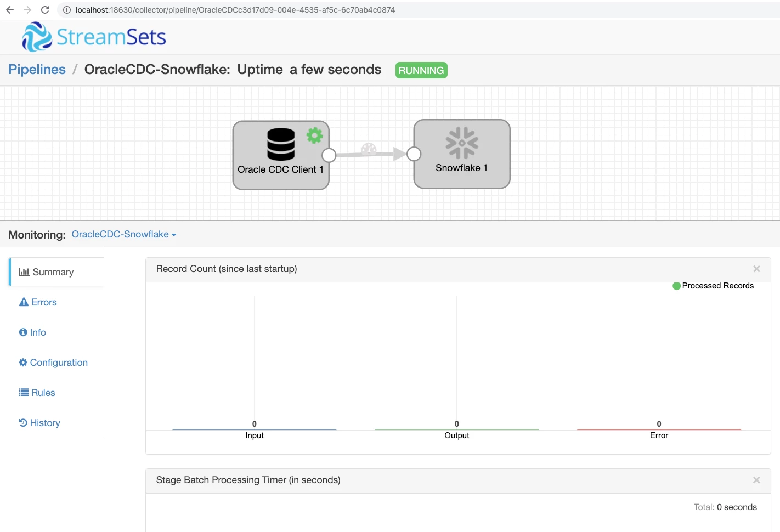Click the Output label on the chart
Screen dimensions: 780x532
[457, 435]
